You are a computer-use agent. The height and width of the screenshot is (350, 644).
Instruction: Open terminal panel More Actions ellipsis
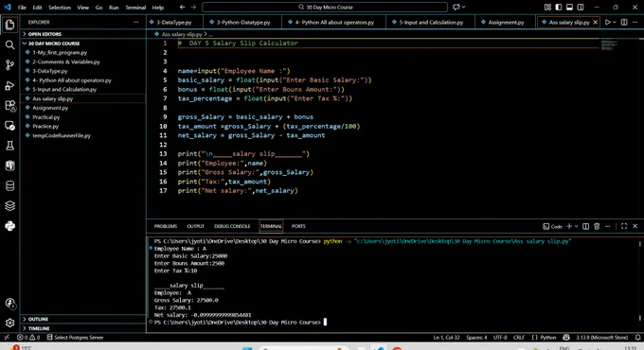click(x=607, y=226)
